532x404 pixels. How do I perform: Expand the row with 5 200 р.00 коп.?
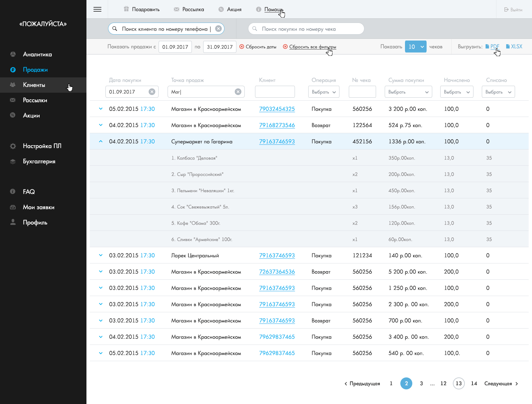tap(101, 272)
